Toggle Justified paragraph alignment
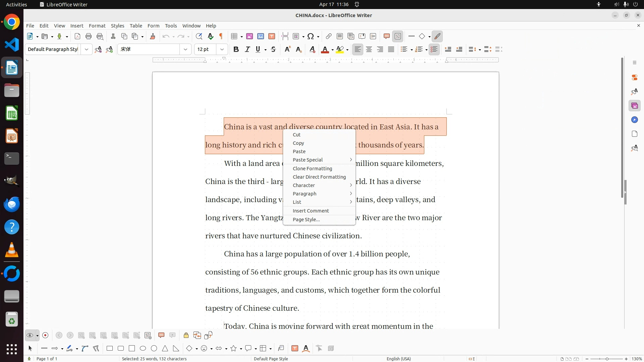The width and height of the screenshot is (644, 362). (x=391, y=50)
